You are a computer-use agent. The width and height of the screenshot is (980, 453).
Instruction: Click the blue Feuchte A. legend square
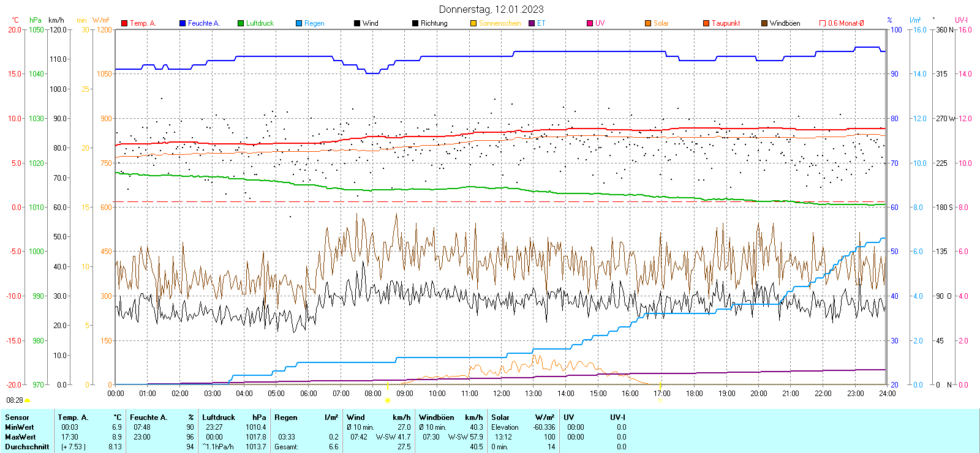(183, 23)
